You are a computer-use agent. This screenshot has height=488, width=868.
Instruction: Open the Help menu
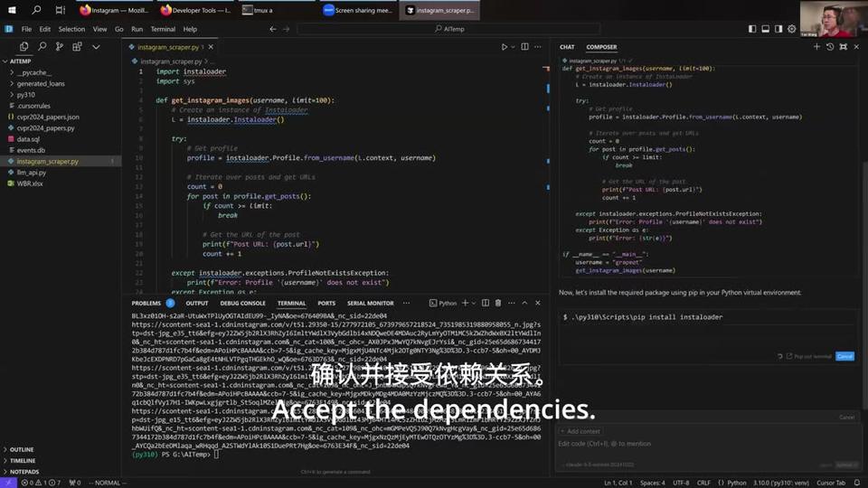[190, 29]
